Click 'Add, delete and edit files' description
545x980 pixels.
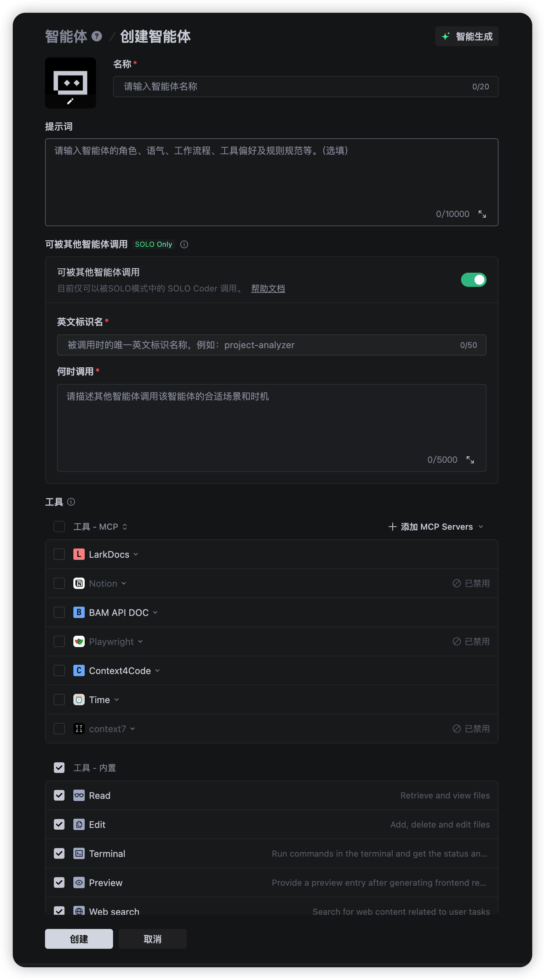(440, 824)
